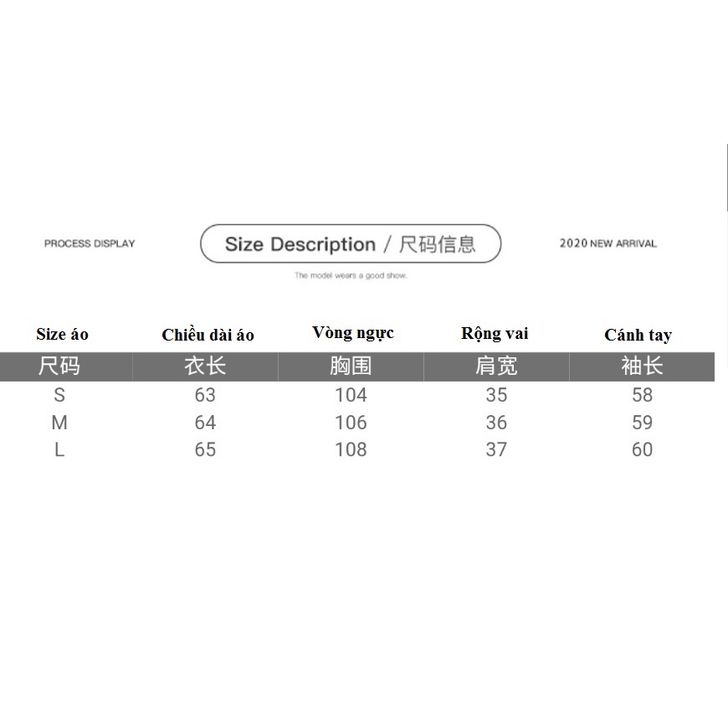Click the 2020 NEW ARRIVAL text
Viewport: 728px width, 728px height.
click(x=608, y=244)
